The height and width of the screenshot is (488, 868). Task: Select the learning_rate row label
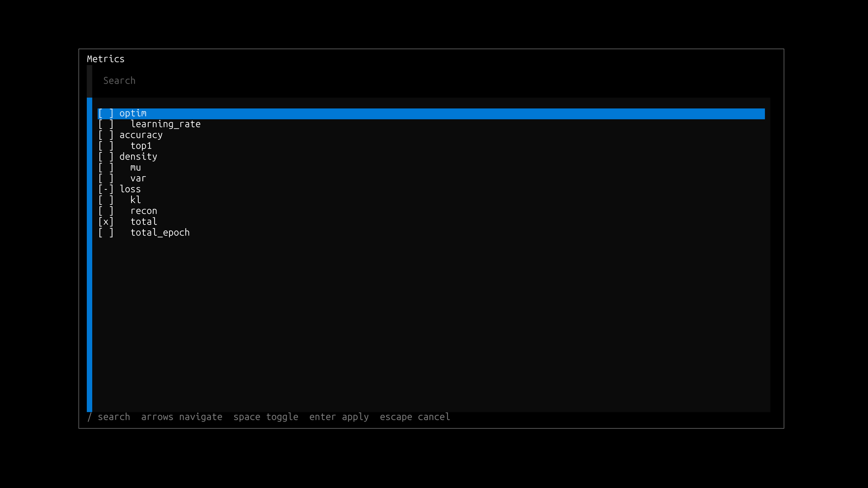coord(165,124)
